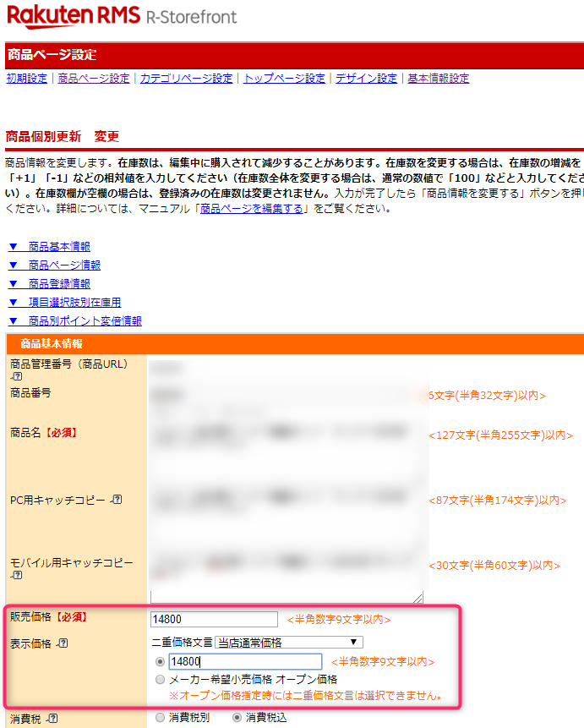This screenshot has height=728, width=584.
Task: Open help icon next to PC用キャッチコピー
Action: tap(117, 500)
